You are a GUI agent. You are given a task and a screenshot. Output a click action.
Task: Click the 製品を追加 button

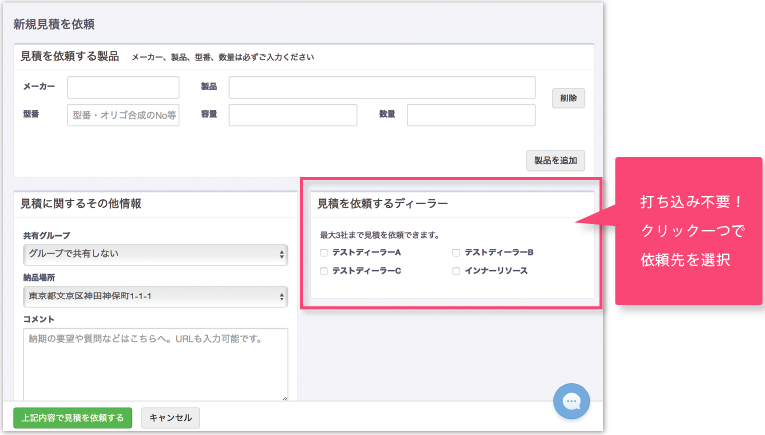(555, 160)
